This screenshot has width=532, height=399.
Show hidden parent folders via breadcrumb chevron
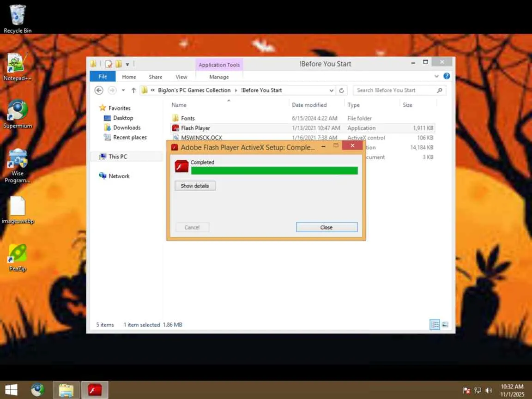point(153,90)
